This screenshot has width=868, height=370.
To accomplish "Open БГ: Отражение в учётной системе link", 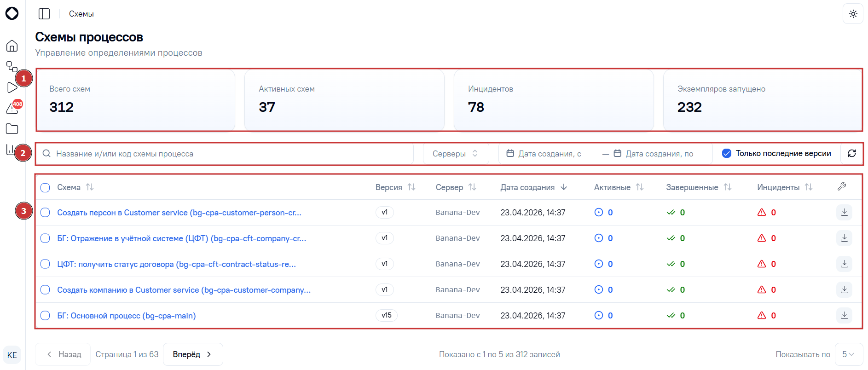I will tap(181, 238).
